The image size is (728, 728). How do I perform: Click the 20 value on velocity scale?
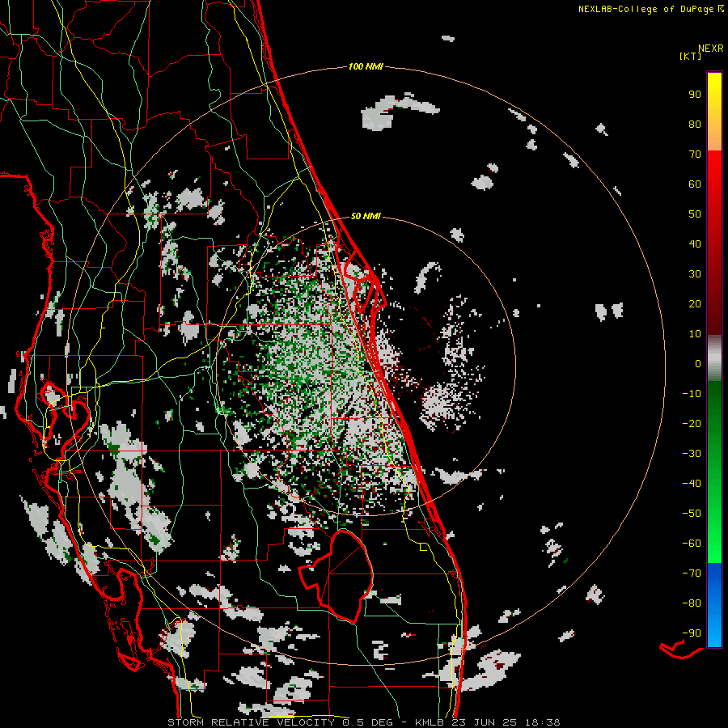click(x=695, y=304)
